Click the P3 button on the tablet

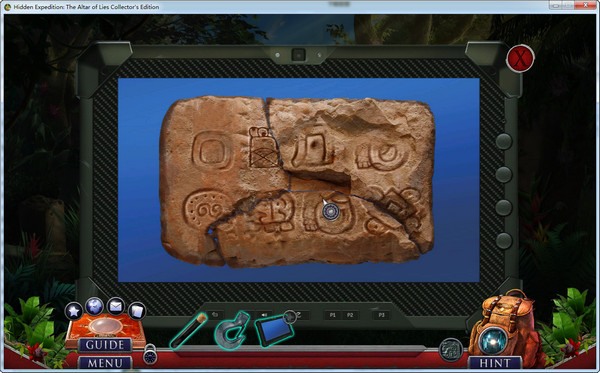point(381,315)
